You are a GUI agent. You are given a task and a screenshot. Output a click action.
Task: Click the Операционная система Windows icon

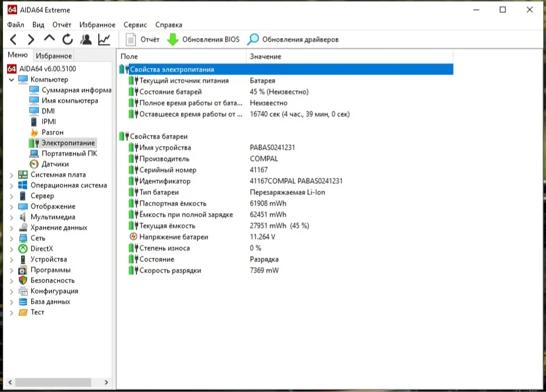23,185
